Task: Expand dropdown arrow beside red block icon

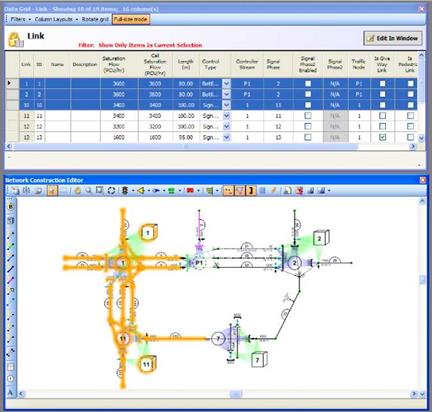Action: pyautogui.click(x=198, y=191)
